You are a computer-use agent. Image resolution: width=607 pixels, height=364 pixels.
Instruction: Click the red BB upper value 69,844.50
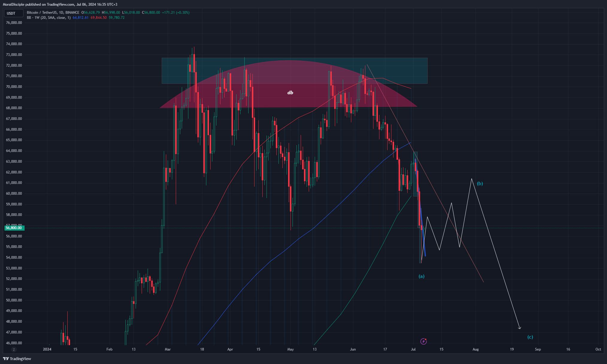[x=99, y=18]
